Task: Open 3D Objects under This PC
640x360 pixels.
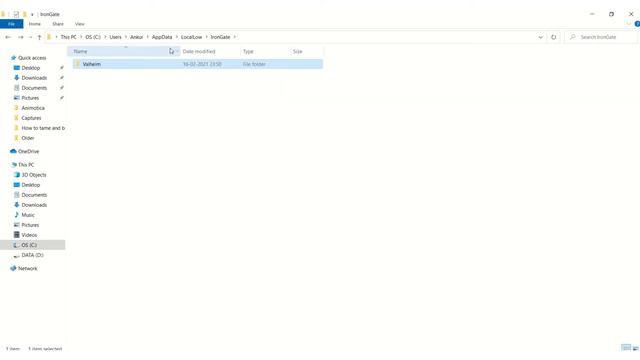Action: pos(33,175)
